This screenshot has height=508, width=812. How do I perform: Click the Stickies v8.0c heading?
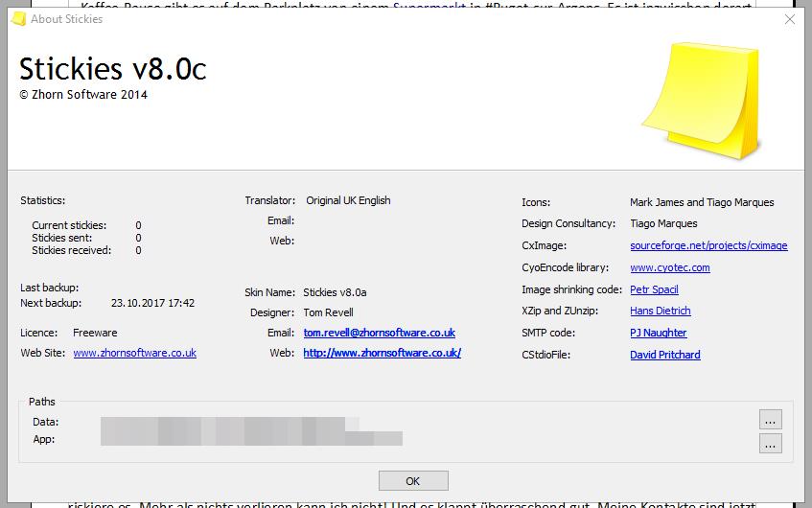(113, 69)
